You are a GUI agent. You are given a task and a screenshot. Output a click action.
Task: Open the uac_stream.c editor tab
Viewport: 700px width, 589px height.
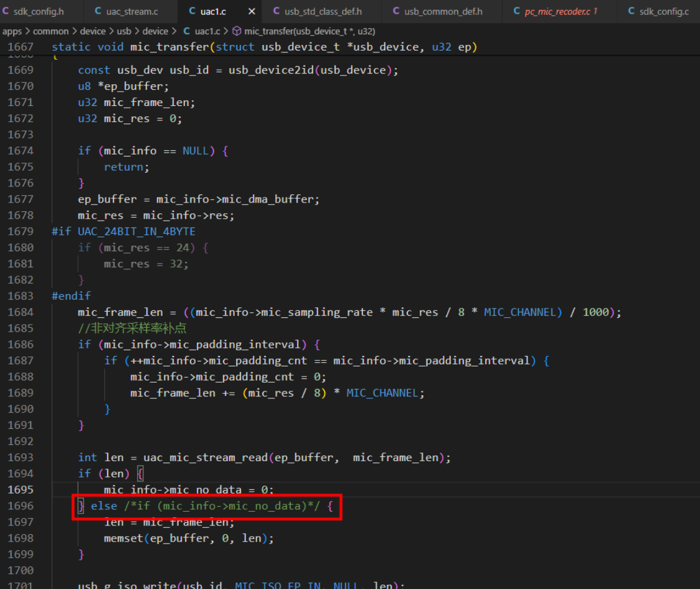(x=127, y=11)
